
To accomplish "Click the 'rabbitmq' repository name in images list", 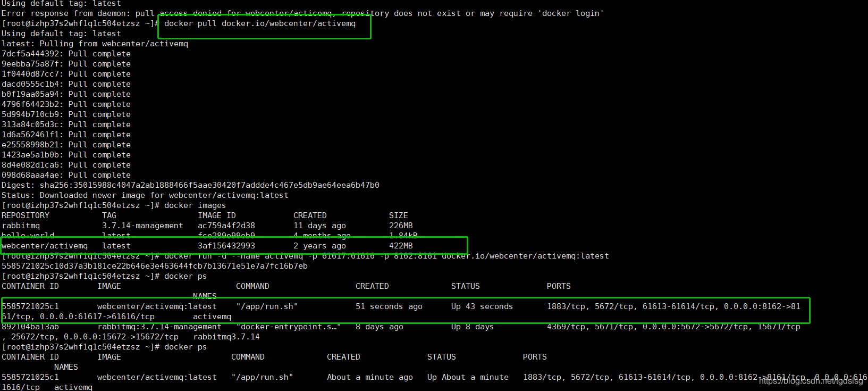I will pyautogui.click(x=21, y=226).
